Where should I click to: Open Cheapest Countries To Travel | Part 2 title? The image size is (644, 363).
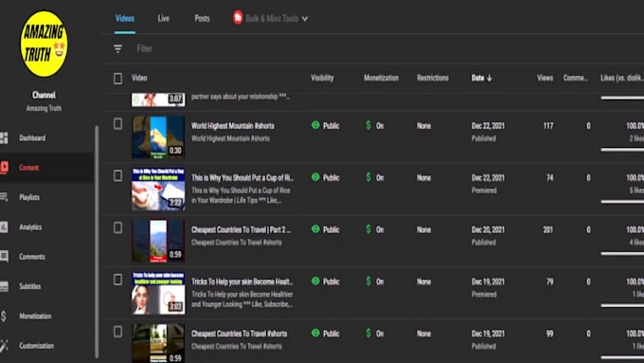(241, 229)
